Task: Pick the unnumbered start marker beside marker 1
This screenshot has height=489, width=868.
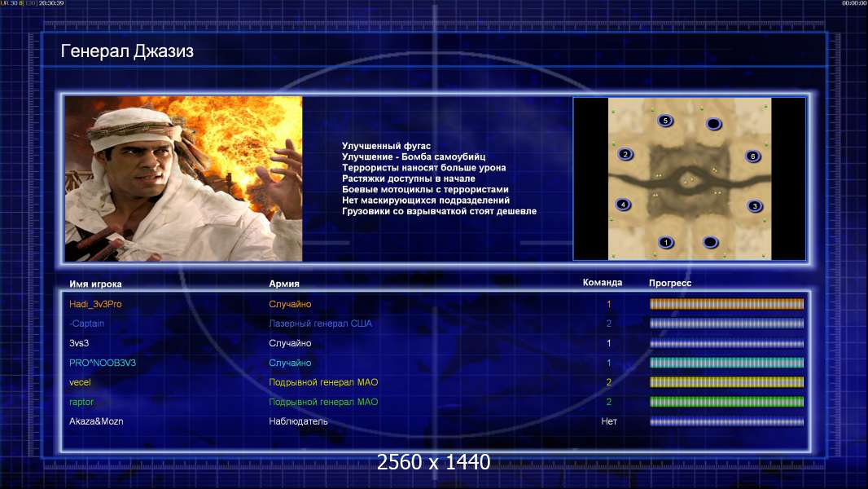Action: click(710, 242)
